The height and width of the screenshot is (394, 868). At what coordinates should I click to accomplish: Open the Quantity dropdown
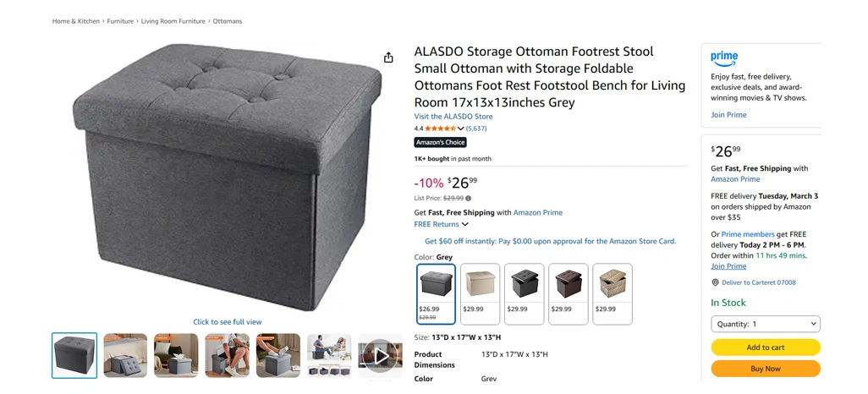pyautogui.click(x=766, y=324)
